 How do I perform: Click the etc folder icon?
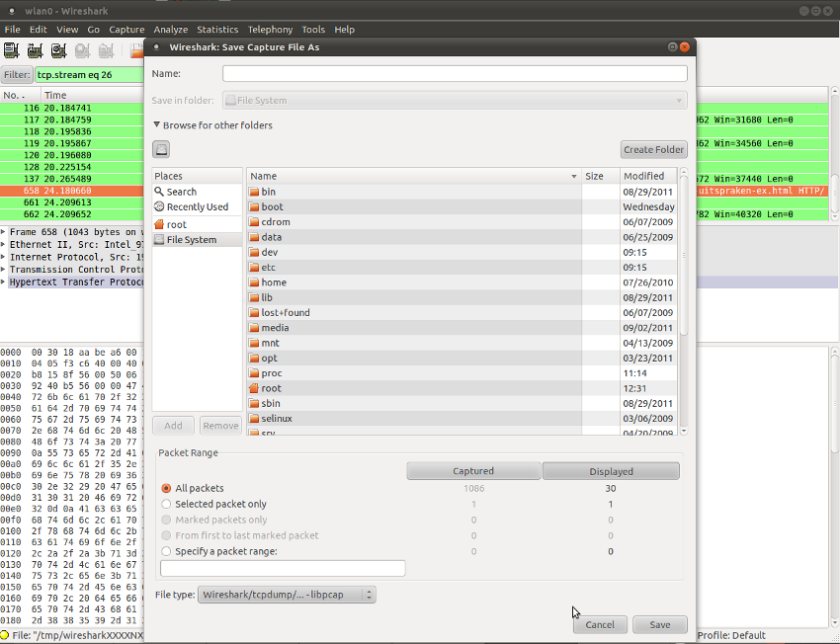pos(254,267)
